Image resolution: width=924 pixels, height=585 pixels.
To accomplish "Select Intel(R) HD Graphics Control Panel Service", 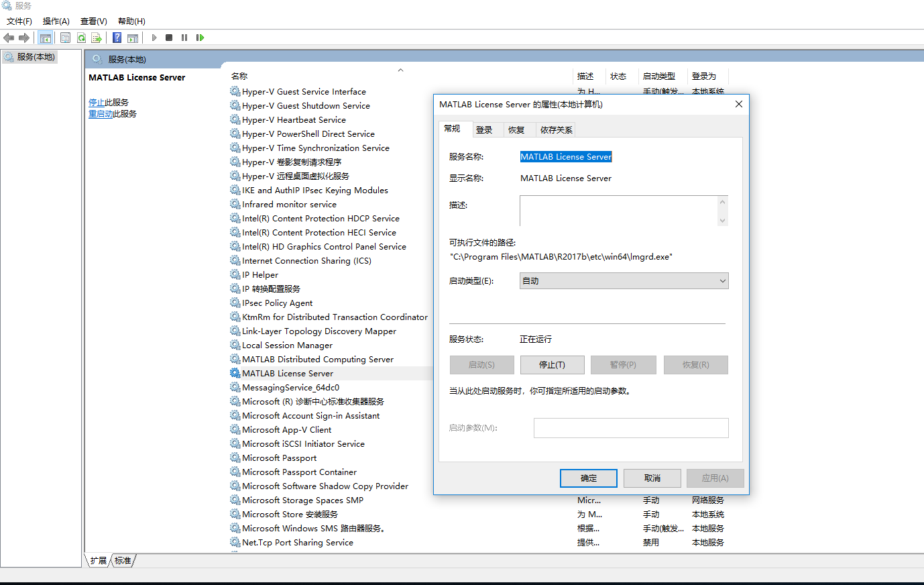I will (x=324, y=246).
